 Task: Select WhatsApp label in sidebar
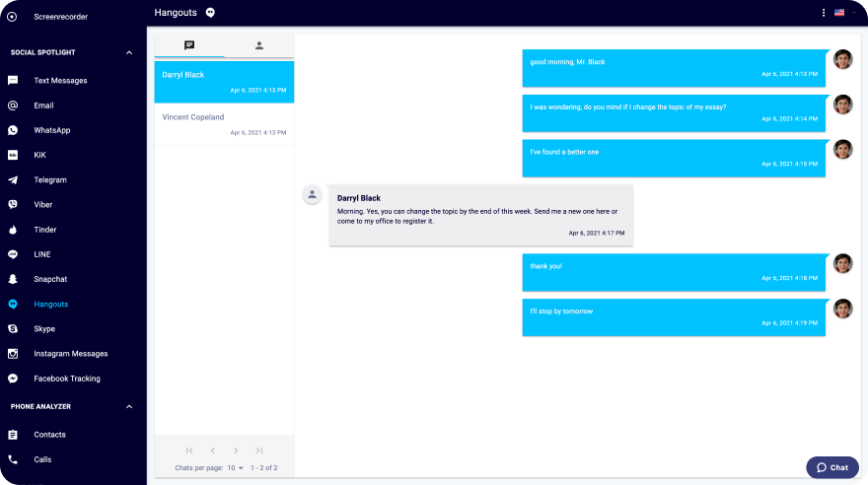52,130
